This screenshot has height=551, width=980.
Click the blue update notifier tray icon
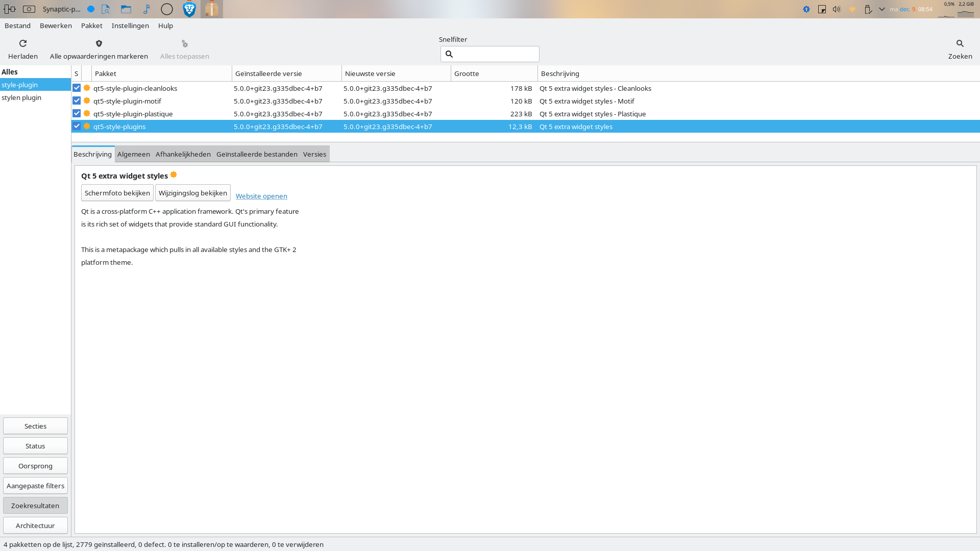806,9
